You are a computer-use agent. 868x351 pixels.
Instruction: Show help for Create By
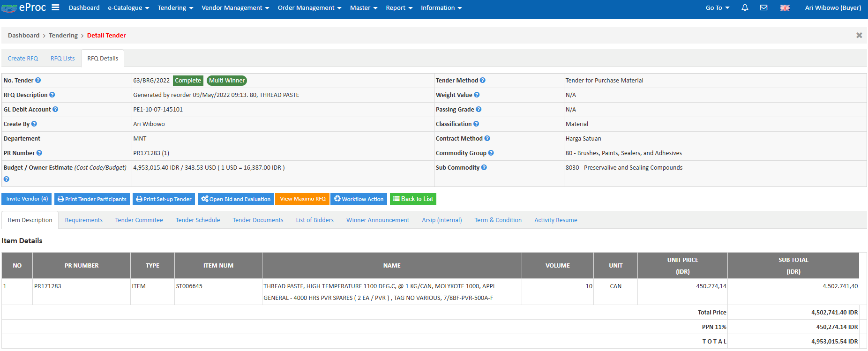point(34,124)
